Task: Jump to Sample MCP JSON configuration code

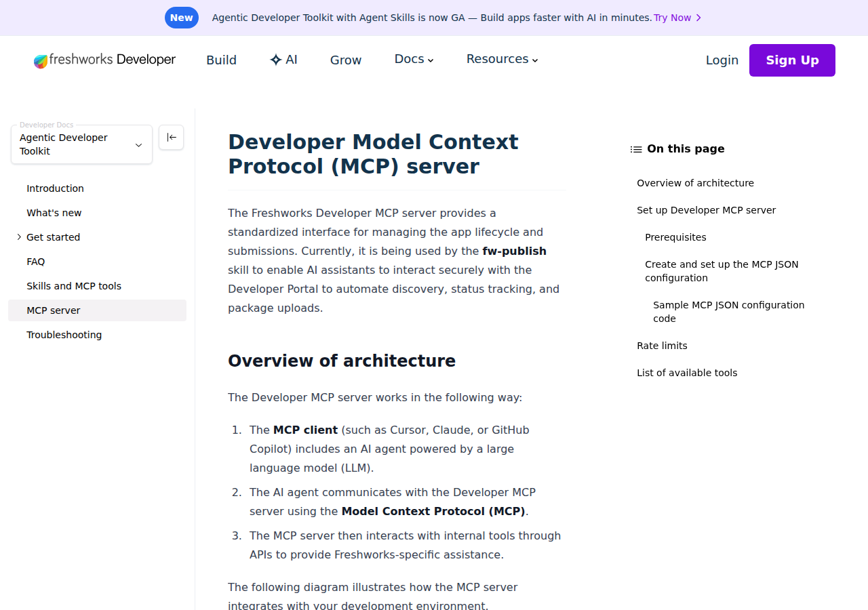Action: [728, 312]
